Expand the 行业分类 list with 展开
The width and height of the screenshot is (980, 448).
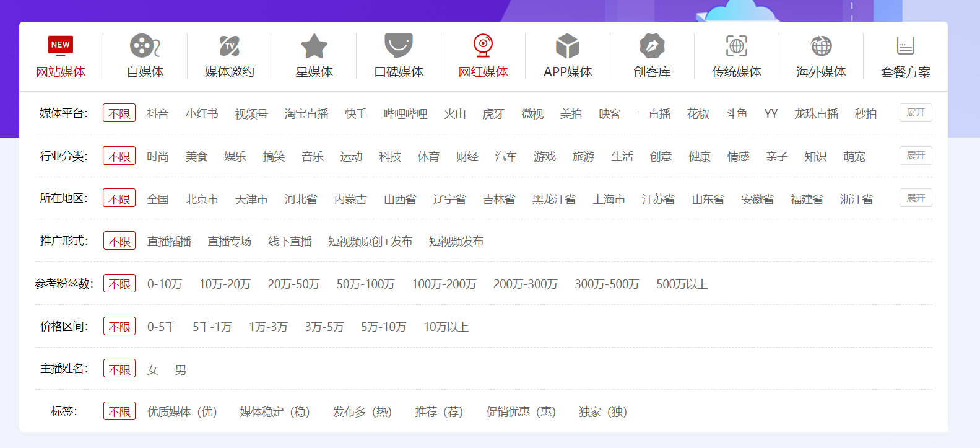coord(916,156)
